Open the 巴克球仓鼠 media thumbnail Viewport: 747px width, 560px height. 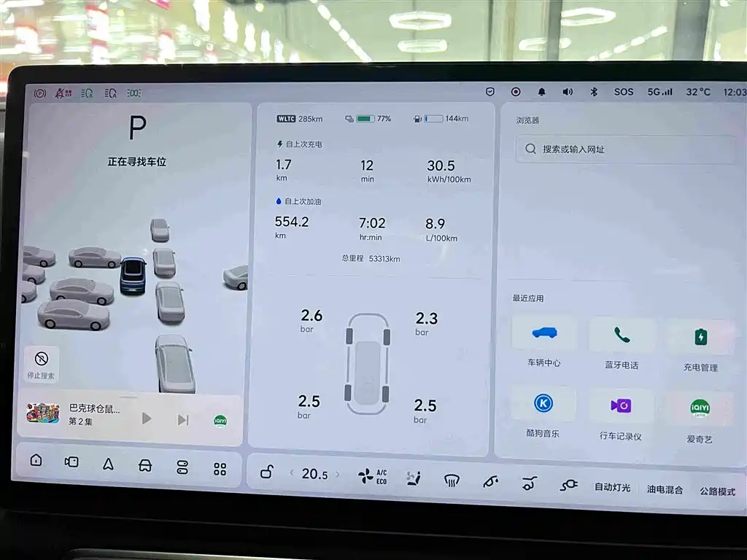[43, 413]
